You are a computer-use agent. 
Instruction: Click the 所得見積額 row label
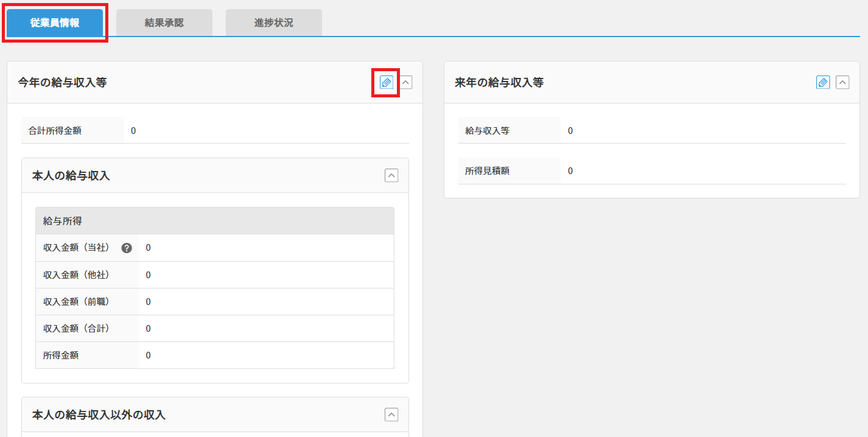coord(488,171)
